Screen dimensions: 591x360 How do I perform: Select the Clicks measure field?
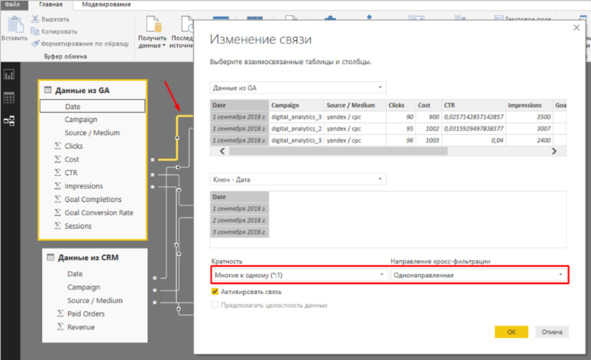coord(73,146)
